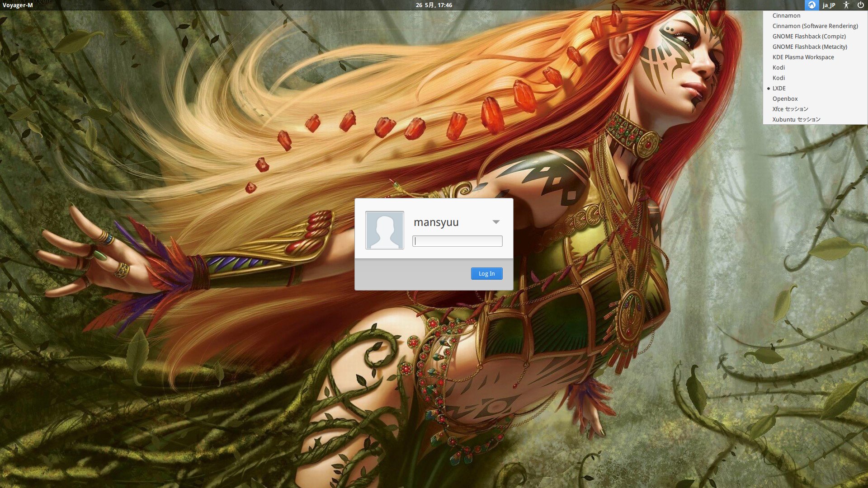This screenshot has width=868, height=488.
Task: Click the Voyager-M hostname label
Action: [x=18, y=5]
